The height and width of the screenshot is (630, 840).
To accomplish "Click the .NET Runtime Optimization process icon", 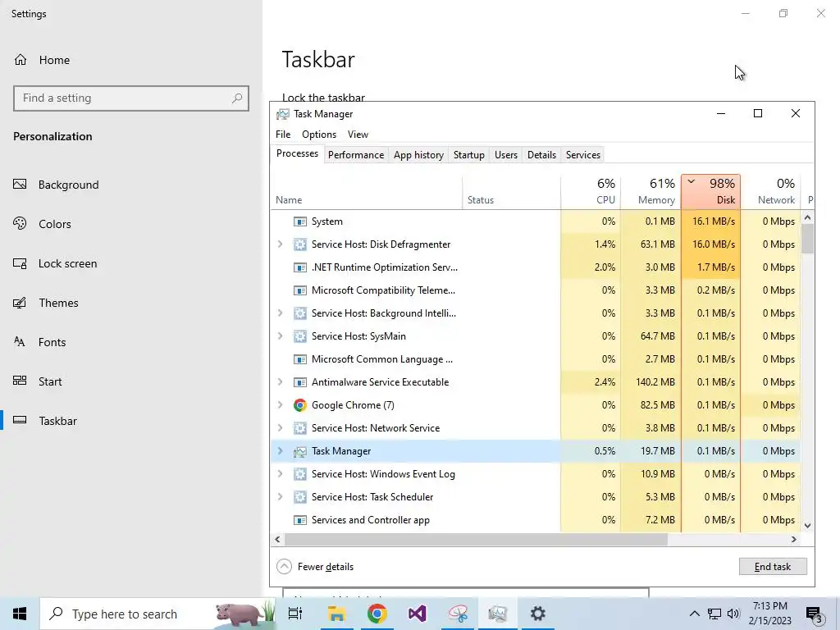I will pos(300,267).
